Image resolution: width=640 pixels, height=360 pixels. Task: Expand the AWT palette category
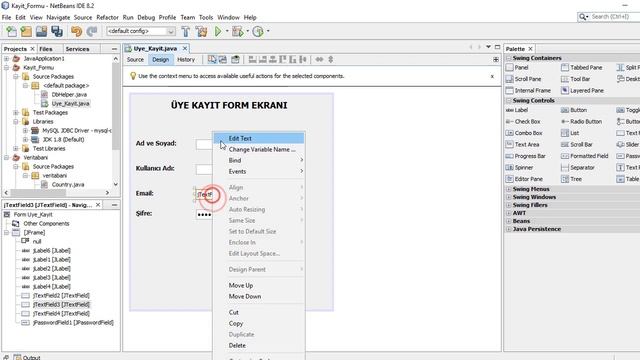click(509, 213)
